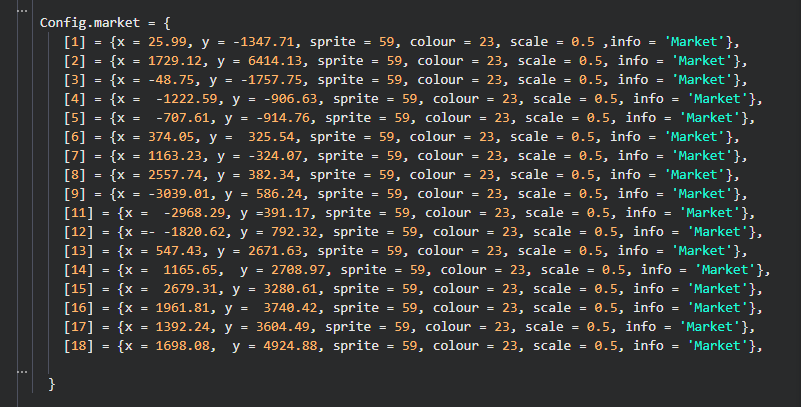Expand the collapsed code ellipsis above Config.market
801x407 pixels.
[22, 10]
